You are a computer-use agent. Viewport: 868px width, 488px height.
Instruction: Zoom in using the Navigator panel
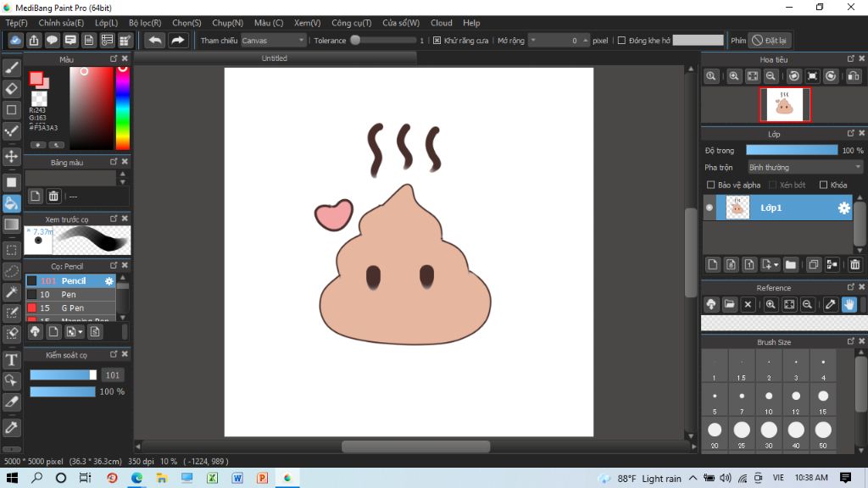pos(734,76)
